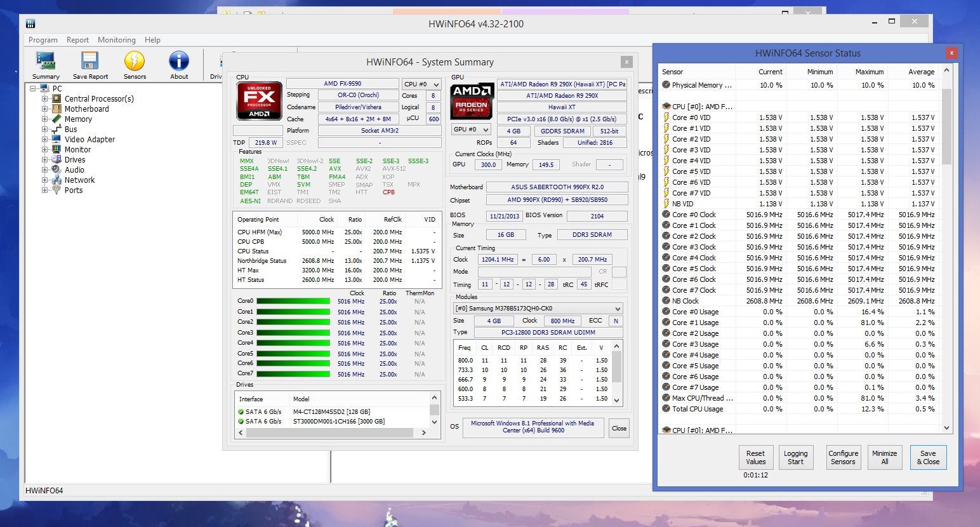This screenshot has height=527, width=980.
Task: Click the green status icon for ST3000DM001 drive
Action: (x=241, y=421)
